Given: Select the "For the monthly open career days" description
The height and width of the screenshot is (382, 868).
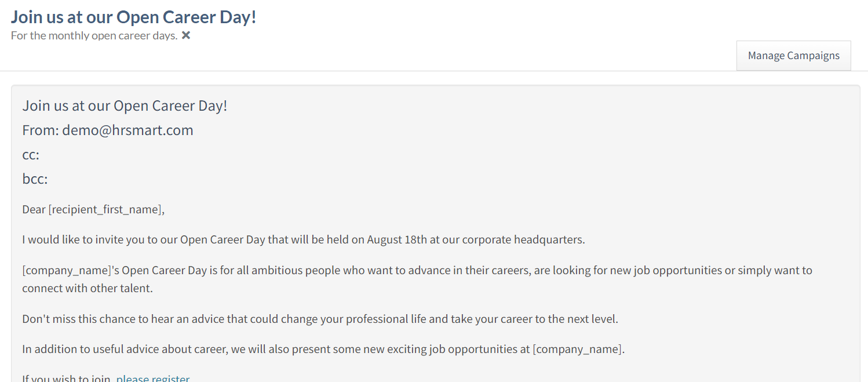Looking at the screenshot, I should (x=94, y=35).
